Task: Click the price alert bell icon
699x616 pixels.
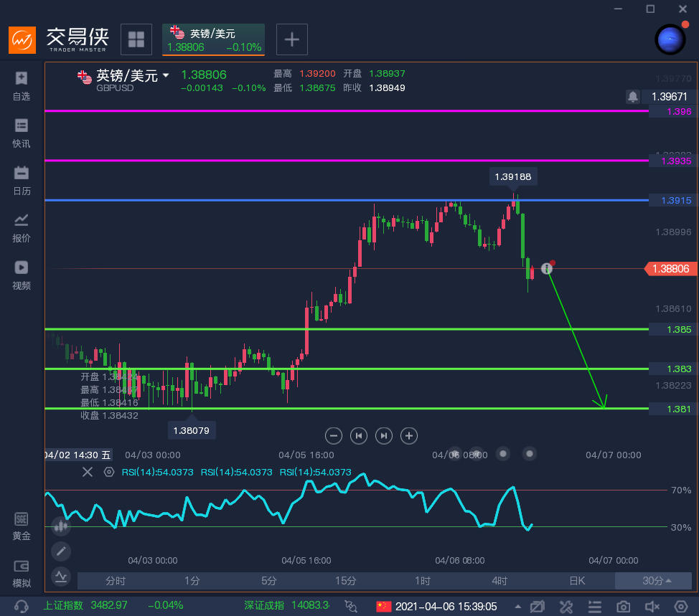Action: pyautogui.click(x=632, y=96)
